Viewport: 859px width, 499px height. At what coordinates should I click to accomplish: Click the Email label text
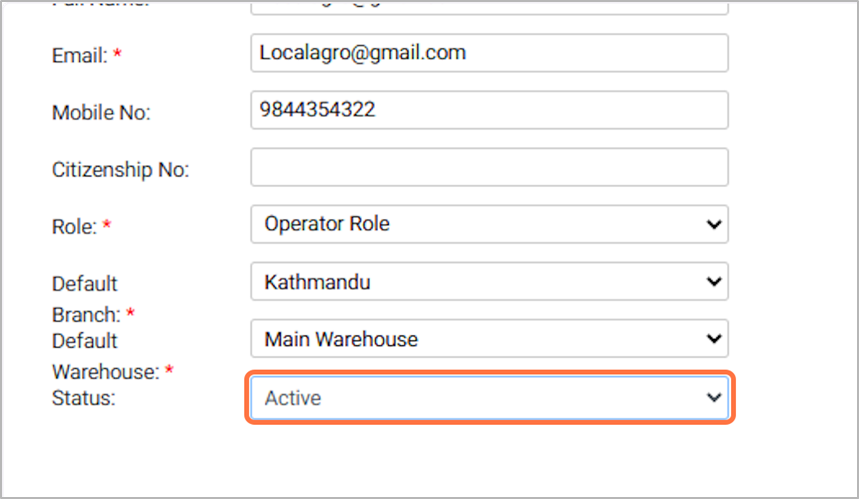pos(79,56)
